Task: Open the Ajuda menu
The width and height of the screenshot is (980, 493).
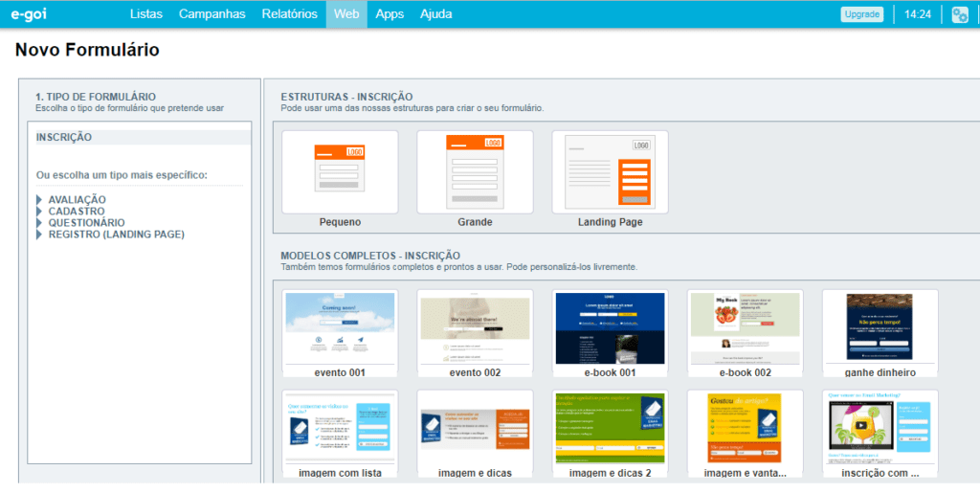Action: pyautogui.click(x=435, y=13)
